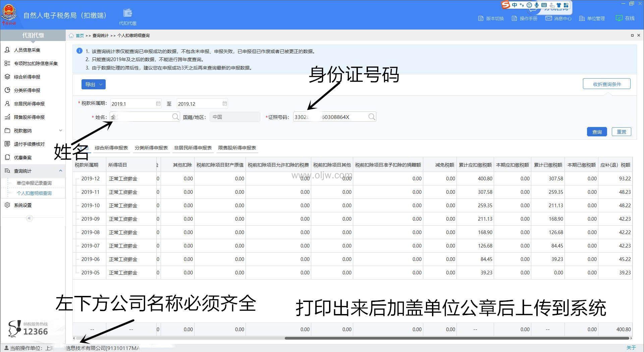This screenshot has height=352, width=644.
Task: Open calendar picker for start date 2019.1
Action: 158,104
